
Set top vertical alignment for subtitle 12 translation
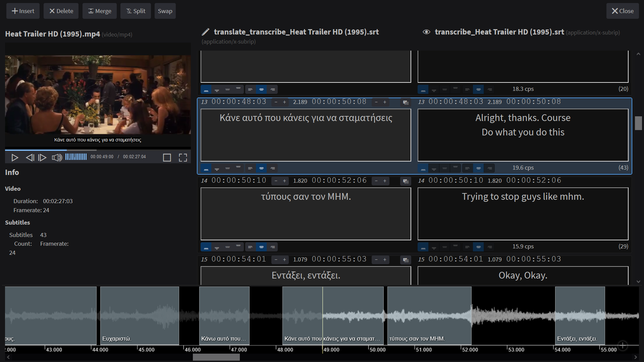238,89
